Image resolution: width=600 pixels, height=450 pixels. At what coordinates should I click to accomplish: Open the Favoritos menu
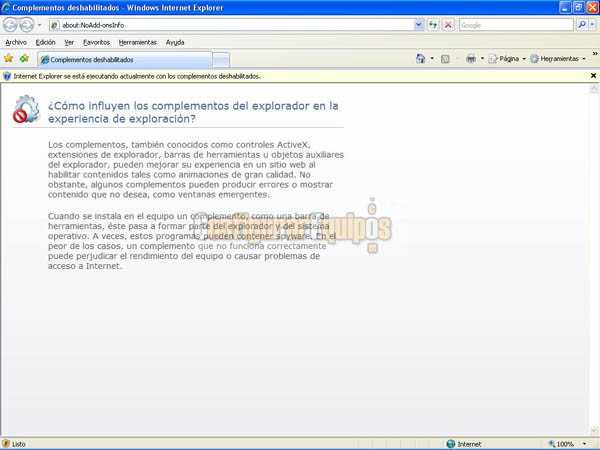tap(96, 42)
